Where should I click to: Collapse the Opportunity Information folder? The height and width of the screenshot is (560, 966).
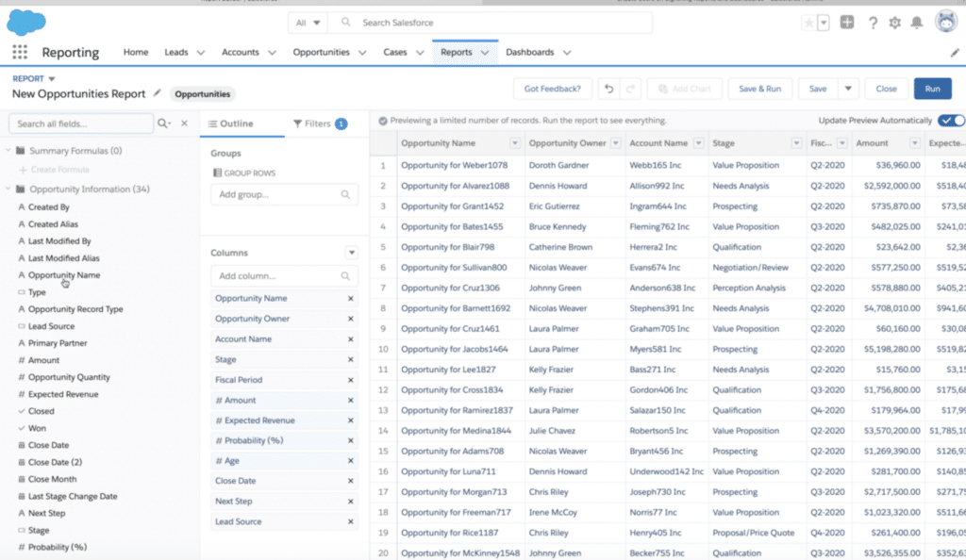coord(8,189)
